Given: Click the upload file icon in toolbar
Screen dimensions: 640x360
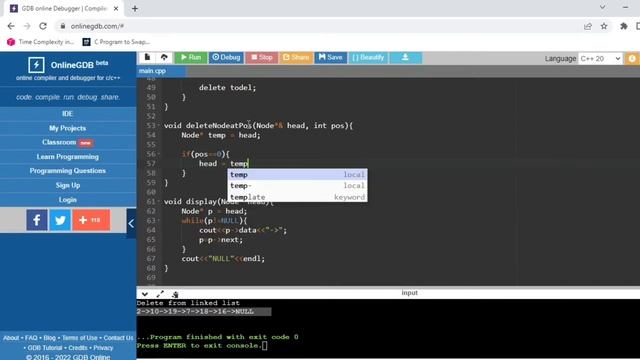Looking at the screenshot, I should [164, 58].
